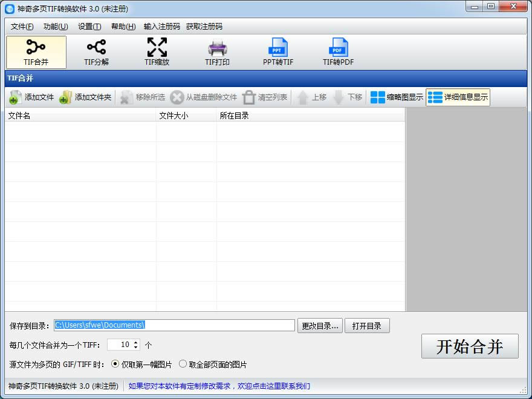Image resolution: width=532 pixels, height=399 pixels.
Task: Open the 设置(T) menu
Action: point(89,27)
